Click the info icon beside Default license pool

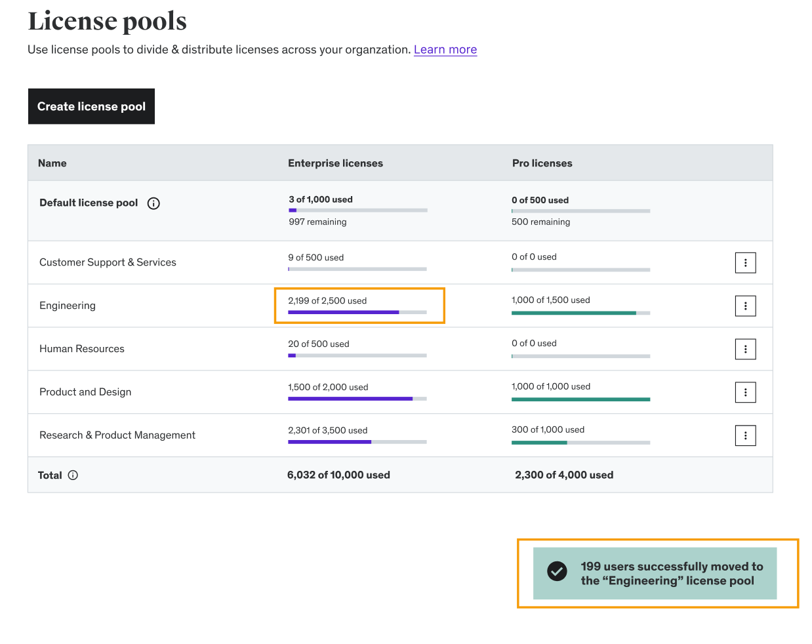153,203
